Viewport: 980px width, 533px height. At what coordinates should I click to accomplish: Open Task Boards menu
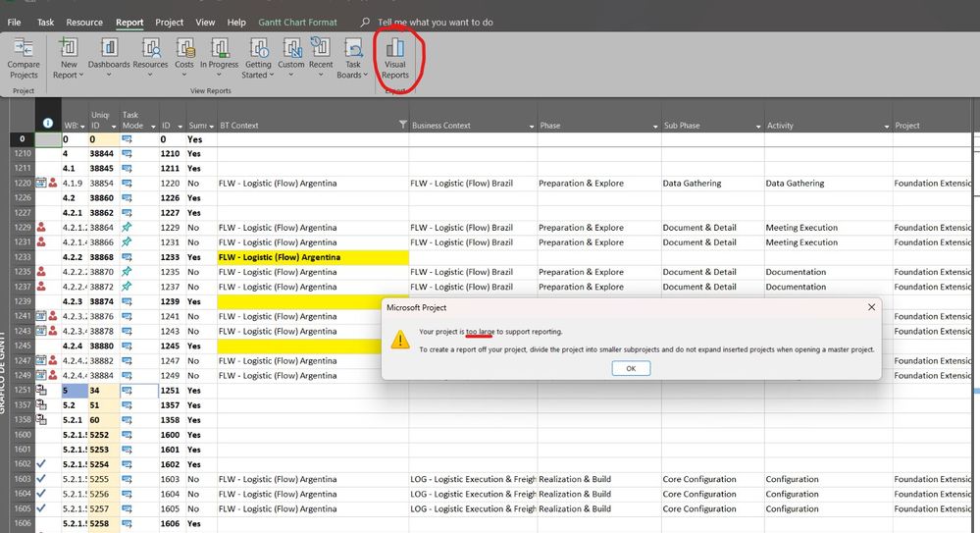[352, 58]
